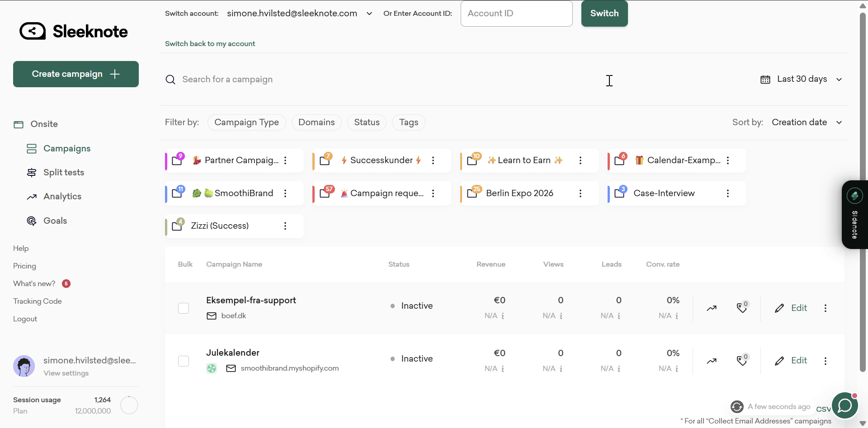
Task: Open Case-Interview folder menu dots
Action: 728,193
